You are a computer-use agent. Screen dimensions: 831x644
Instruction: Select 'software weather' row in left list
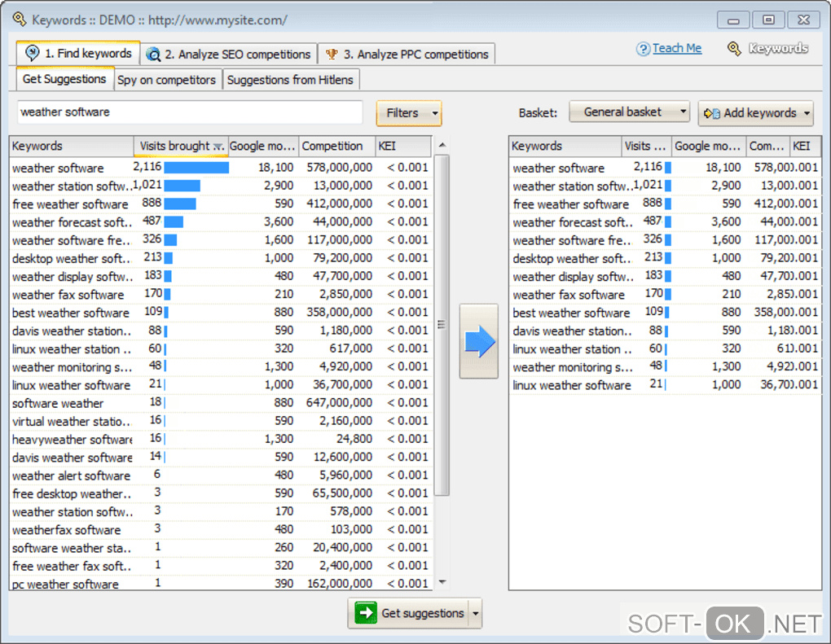221,403
